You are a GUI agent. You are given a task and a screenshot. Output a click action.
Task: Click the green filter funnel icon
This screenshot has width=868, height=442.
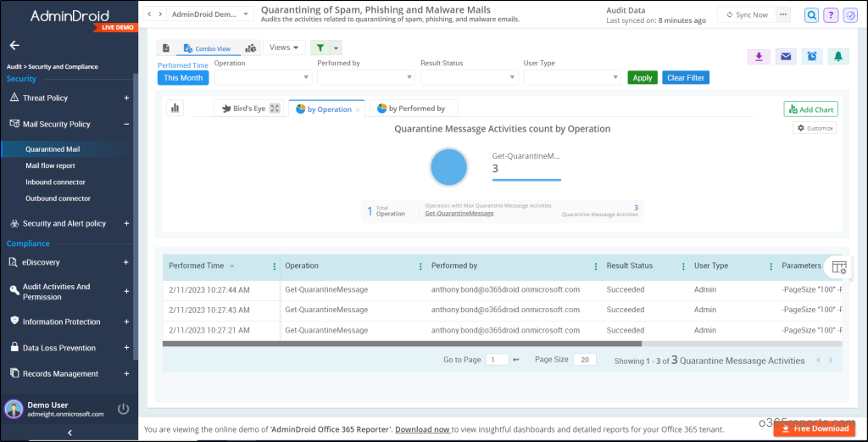(320, 48)
